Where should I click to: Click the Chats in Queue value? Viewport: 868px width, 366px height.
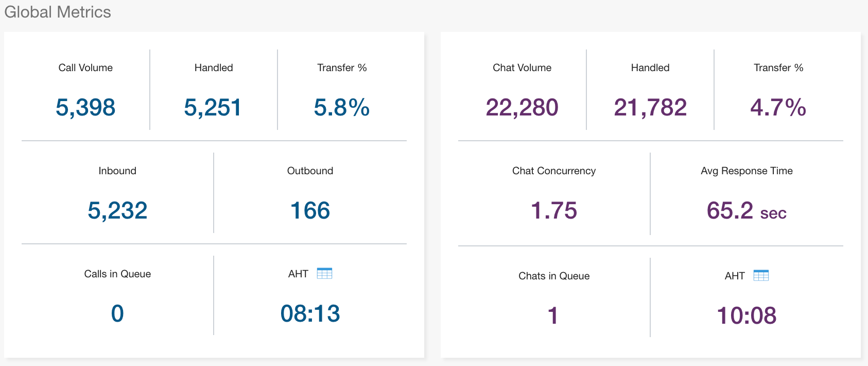pos(553,315)
